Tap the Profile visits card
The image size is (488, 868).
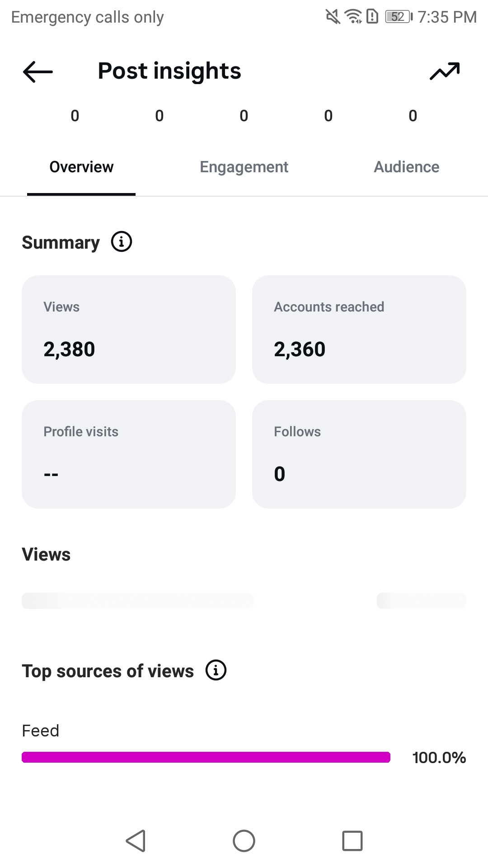click(129, 454)
